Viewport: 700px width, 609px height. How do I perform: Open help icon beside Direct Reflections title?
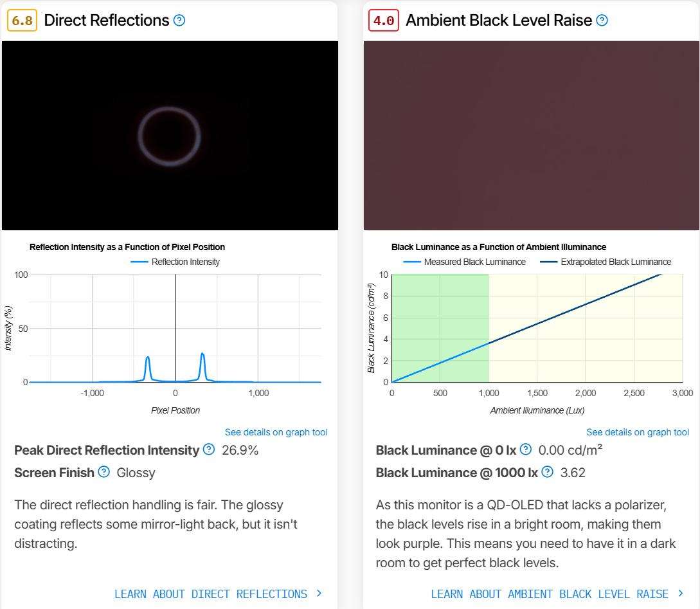click(179, 21)
